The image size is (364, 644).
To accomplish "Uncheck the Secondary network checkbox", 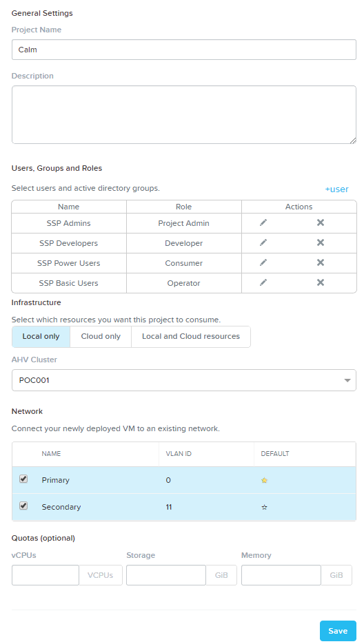I will click(x=23, y=506).
